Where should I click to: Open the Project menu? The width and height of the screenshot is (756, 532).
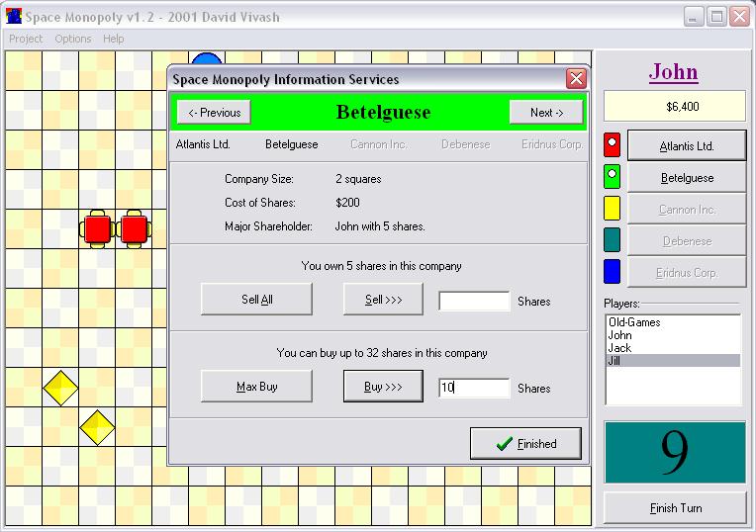pos(26,39)
